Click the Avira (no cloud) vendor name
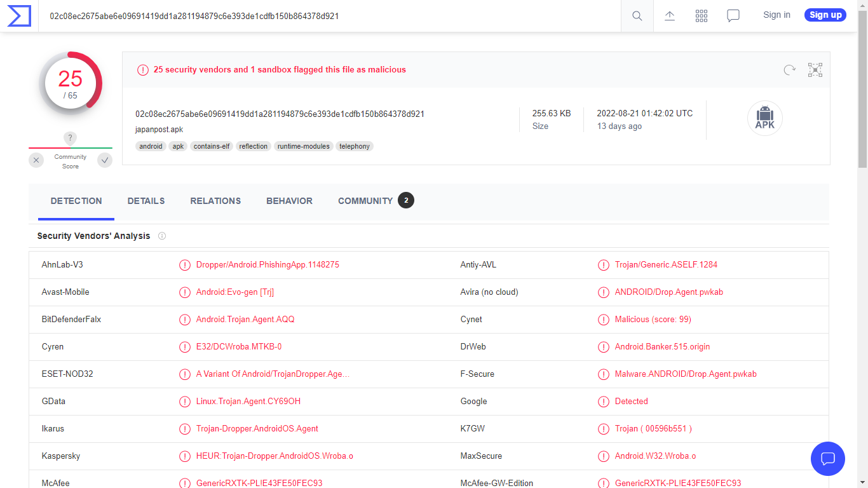Viewport: 868px width, 488px height. point(489,292)
